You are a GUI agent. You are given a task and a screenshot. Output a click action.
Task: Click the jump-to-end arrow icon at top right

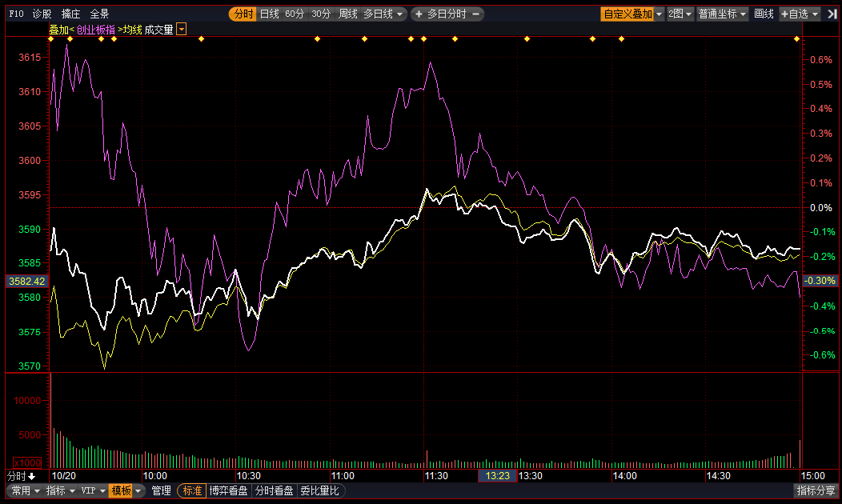tap(832, 14)
